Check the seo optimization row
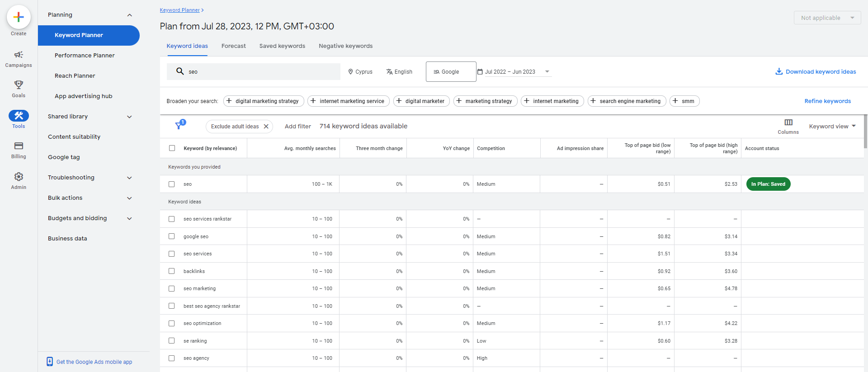This screenshot has height=372, width=868. coord(172,323)
